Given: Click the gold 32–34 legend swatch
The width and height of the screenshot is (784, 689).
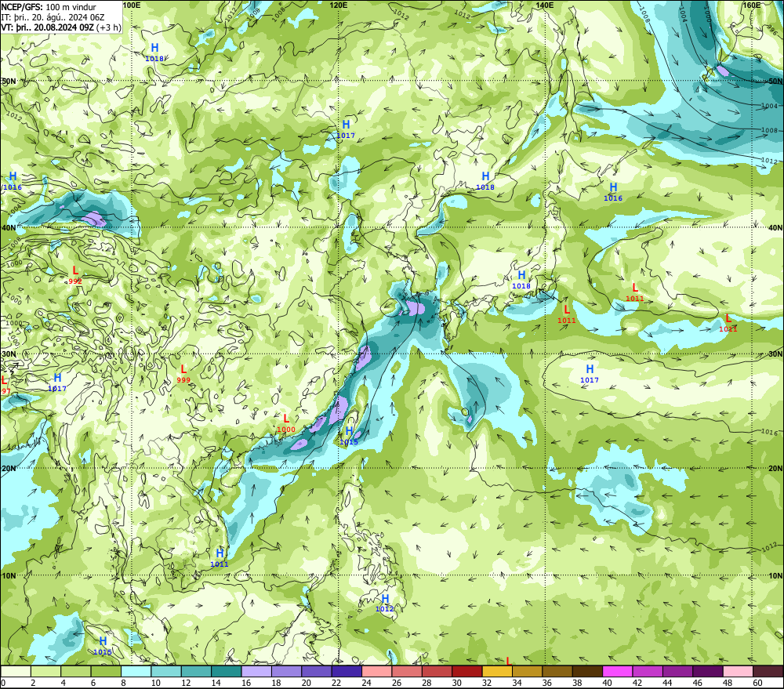Looking at the screenshot, I should (497, 672).
